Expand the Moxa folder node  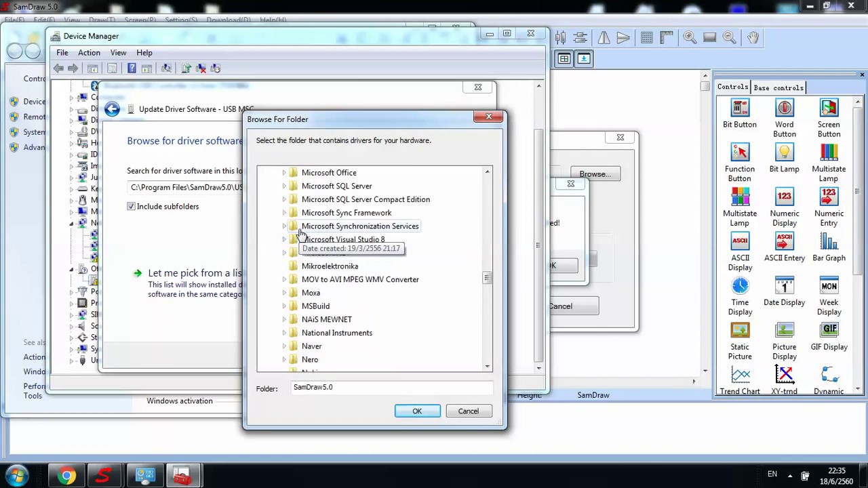(x=284, y=293)
